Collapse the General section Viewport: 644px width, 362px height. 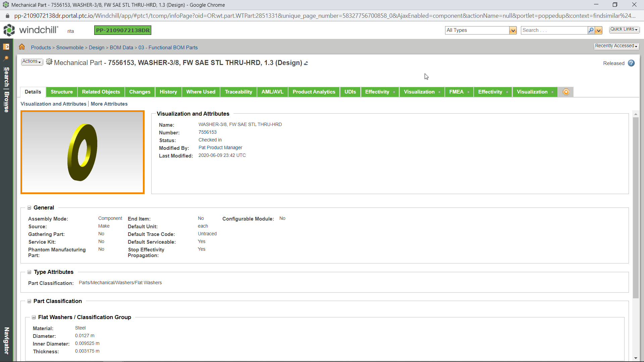point(30,208)
